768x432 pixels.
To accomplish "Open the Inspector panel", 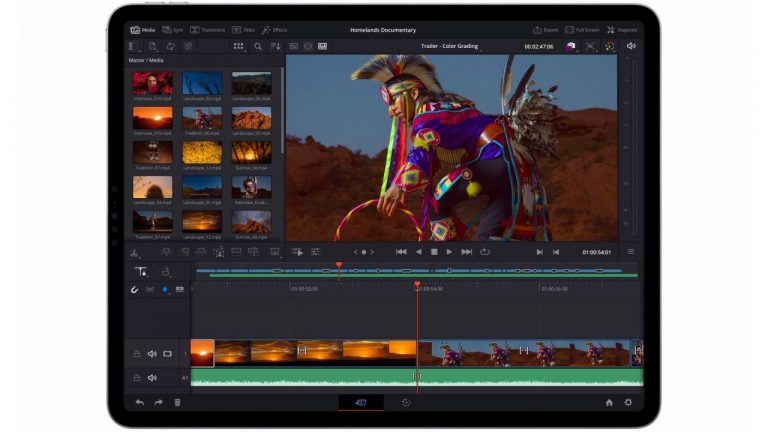I will click(622, 30).
